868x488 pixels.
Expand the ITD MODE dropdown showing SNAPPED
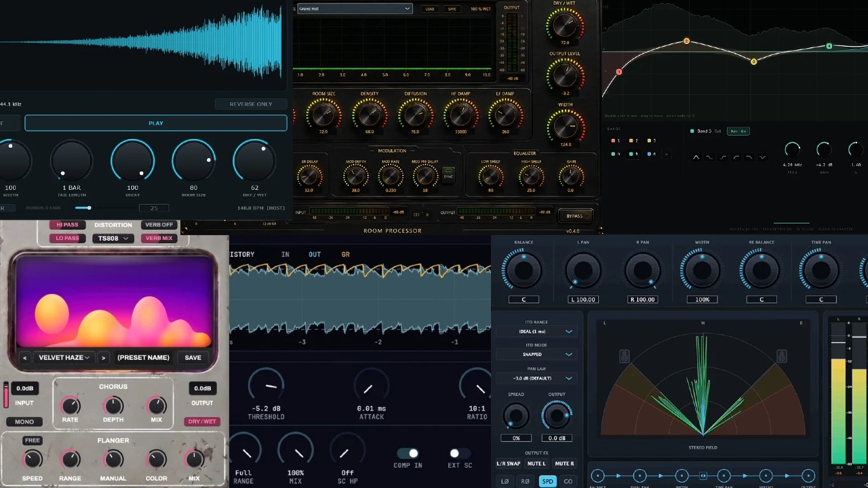(x=536, y=354)
